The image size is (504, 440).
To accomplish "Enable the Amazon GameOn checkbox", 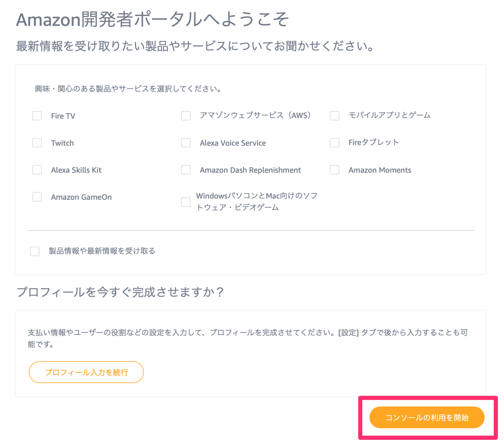I will tap(37, 196).
